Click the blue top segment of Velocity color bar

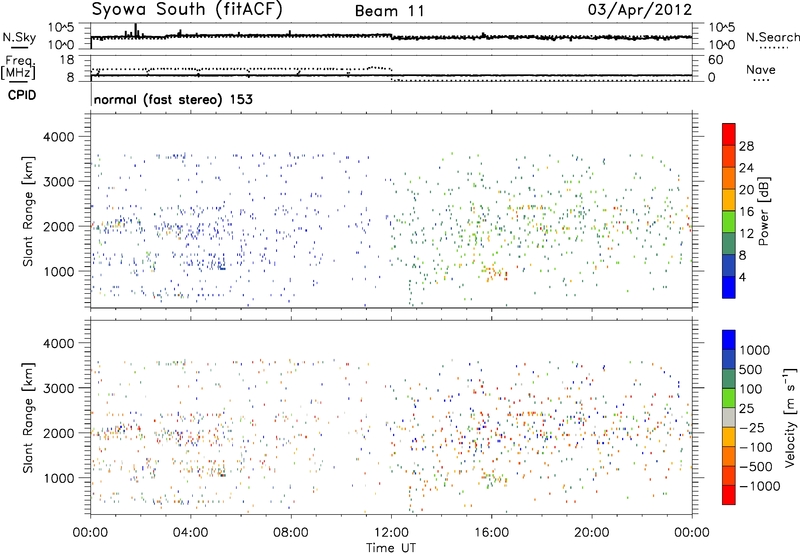(729, 340)
